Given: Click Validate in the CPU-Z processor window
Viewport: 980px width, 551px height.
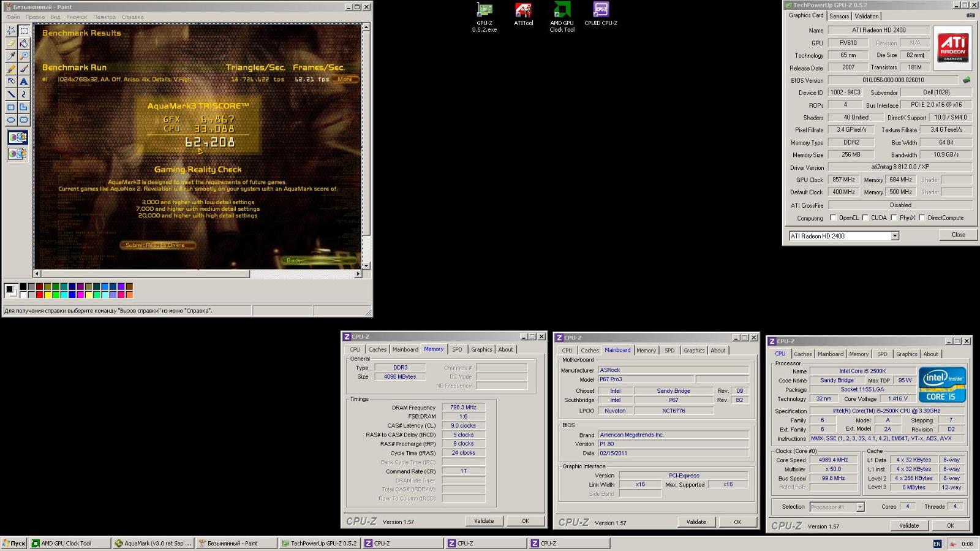Looking at the screenshot, I should pyautogui.click(x=909, y=525).
